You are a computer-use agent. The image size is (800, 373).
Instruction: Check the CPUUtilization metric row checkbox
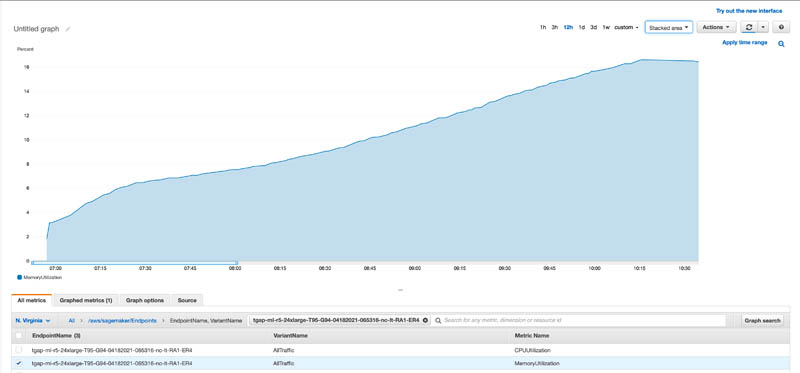point(19,350)
